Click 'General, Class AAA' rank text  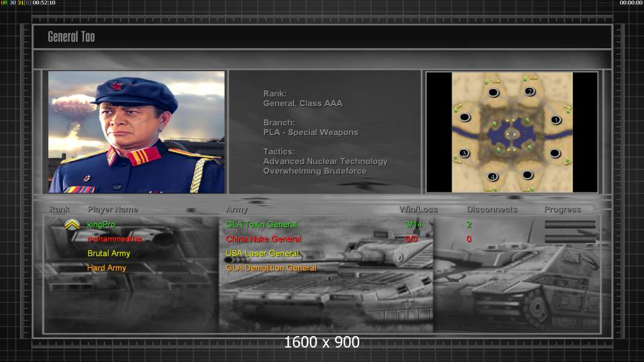(x=303, y=103)
